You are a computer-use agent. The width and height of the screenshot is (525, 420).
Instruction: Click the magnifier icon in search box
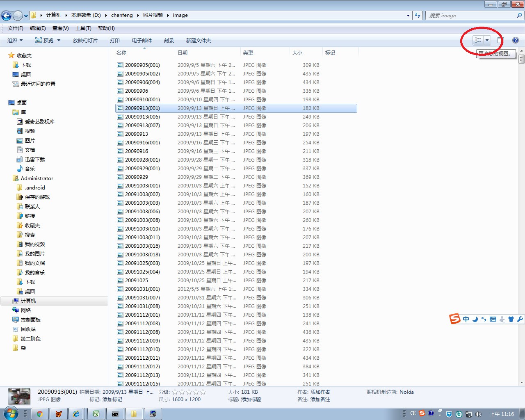519,16
